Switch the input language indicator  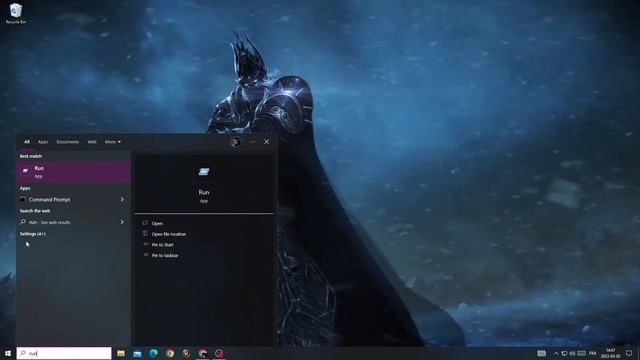[593, 353]
